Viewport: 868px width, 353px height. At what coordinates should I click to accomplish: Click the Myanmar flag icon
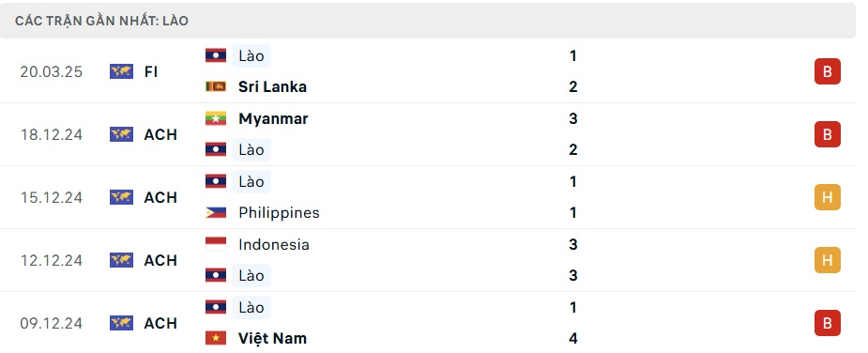click(x=215, y=118)
